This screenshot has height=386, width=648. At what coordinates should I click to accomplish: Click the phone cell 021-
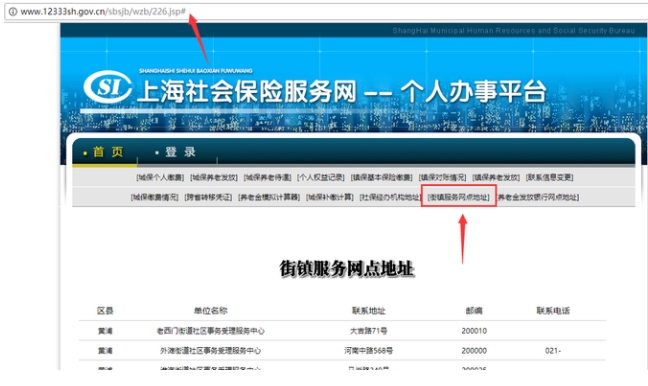(553, 351)
